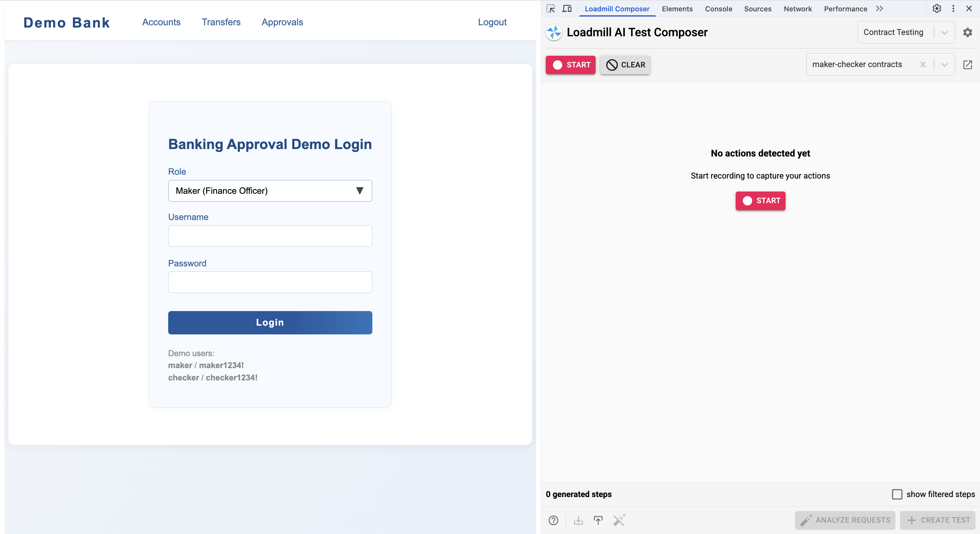
Task: Open Loadmill Composer settings gear
Action: tap(967, 32)
